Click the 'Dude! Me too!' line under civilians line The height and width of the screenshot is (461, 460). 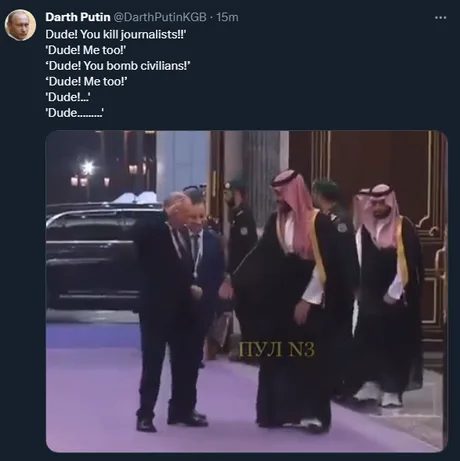pos(86,81)
